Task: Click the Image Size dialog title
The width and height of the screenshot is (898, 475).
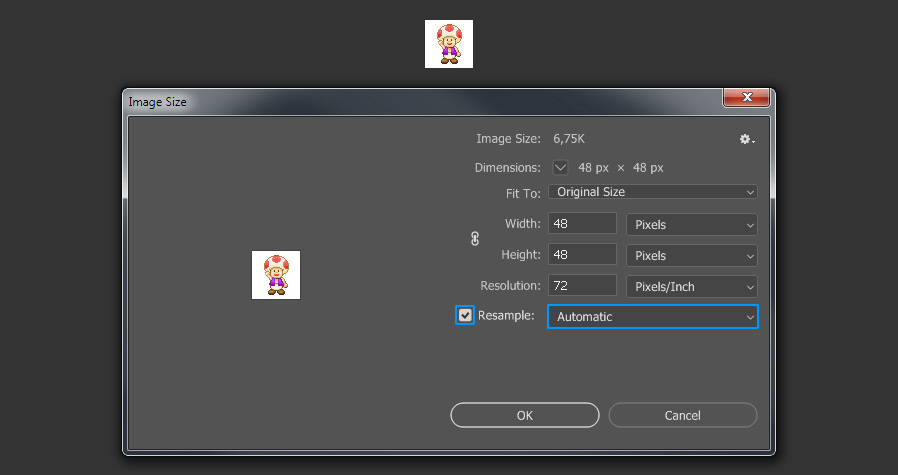Action: click(157, 102)
